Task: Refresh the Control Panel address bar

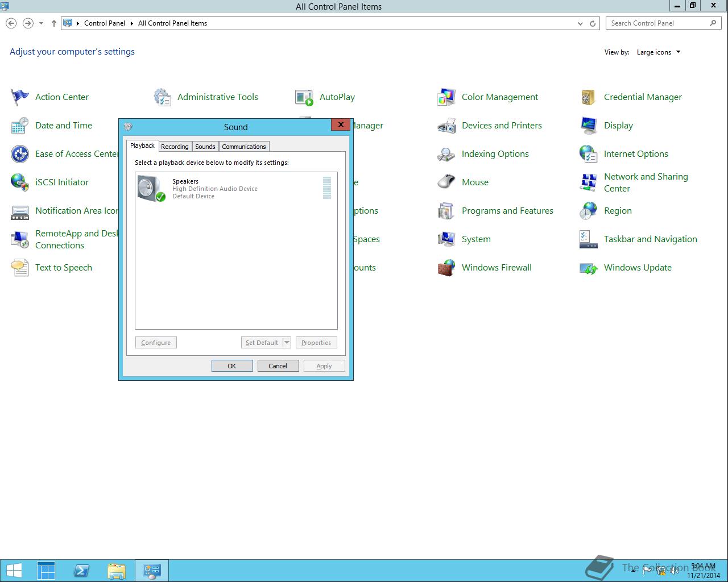Action: pos(593,23)
